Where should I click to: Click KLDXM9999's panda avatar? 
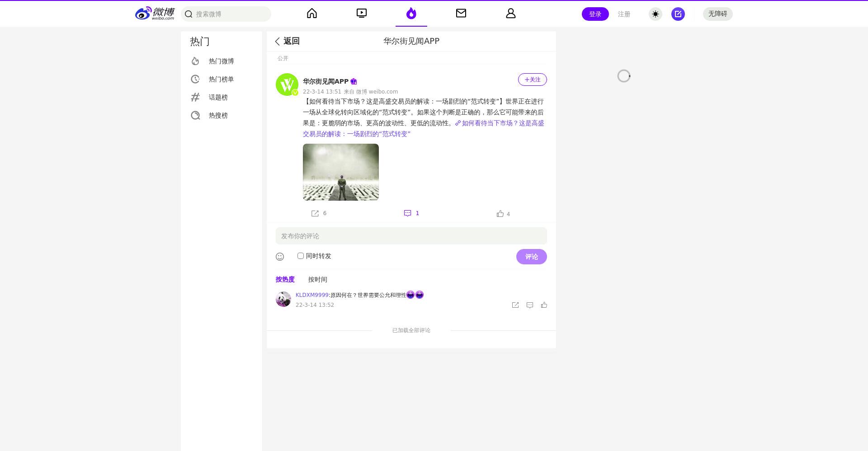283,299
